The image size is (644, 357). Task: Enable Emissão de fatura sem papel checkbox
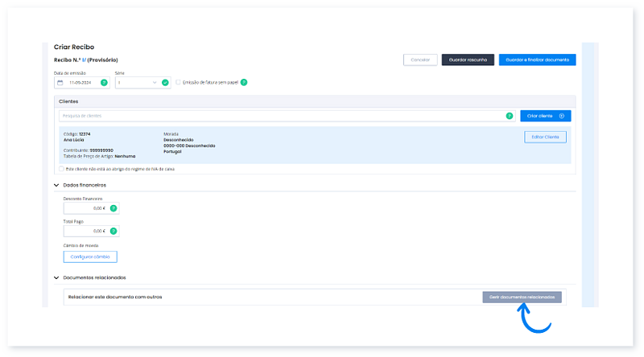[178, 82]
